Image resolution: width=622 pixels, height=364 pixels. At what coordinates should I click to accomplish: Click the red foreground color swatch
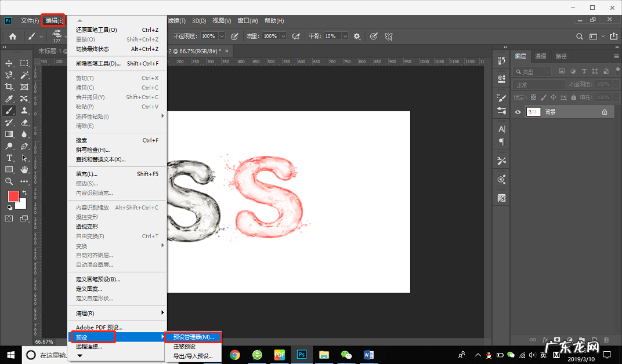click(13, 196)
